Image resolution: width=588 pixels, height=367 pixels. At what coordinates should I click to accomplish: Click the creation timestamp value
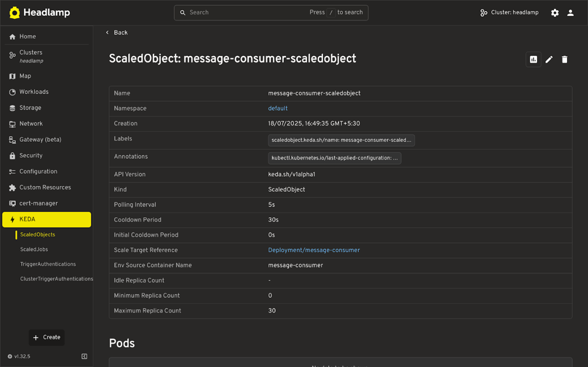[x=314, y=123]
